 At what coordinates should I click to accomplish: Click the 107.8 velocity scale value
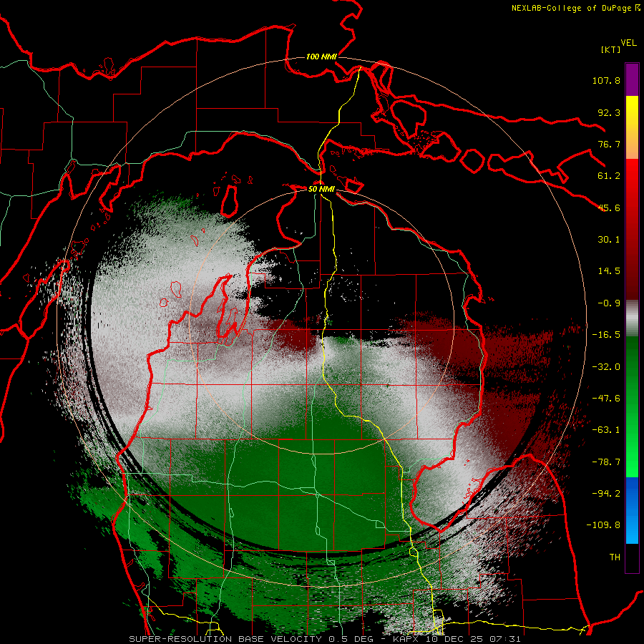(x=606, y=80)
